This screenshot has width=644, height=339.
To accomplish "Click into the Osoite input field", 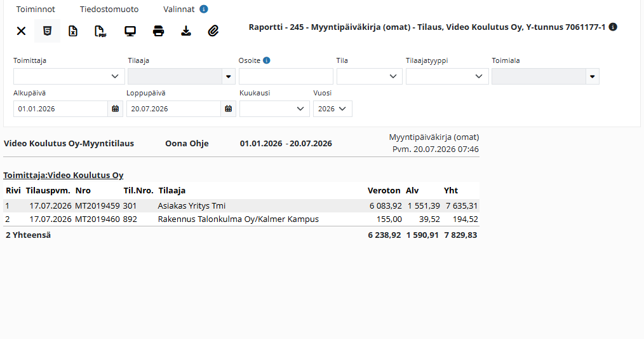I will [286, 76].
